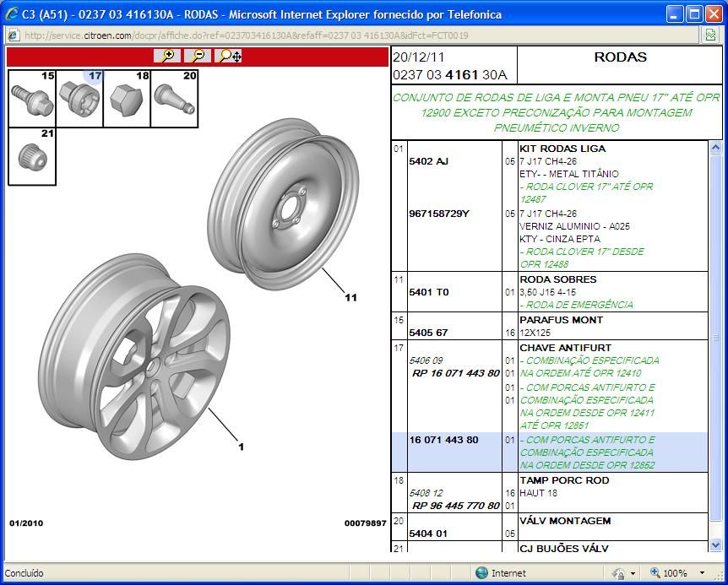728x585 pixels.
Task: Click the parts list scroll up arrow
Action: pos(715,148)
